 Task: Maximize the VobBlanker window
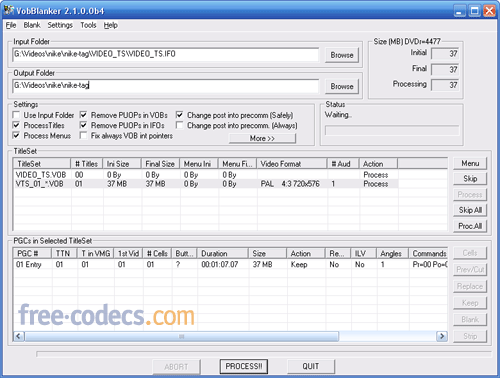[474, 11]
